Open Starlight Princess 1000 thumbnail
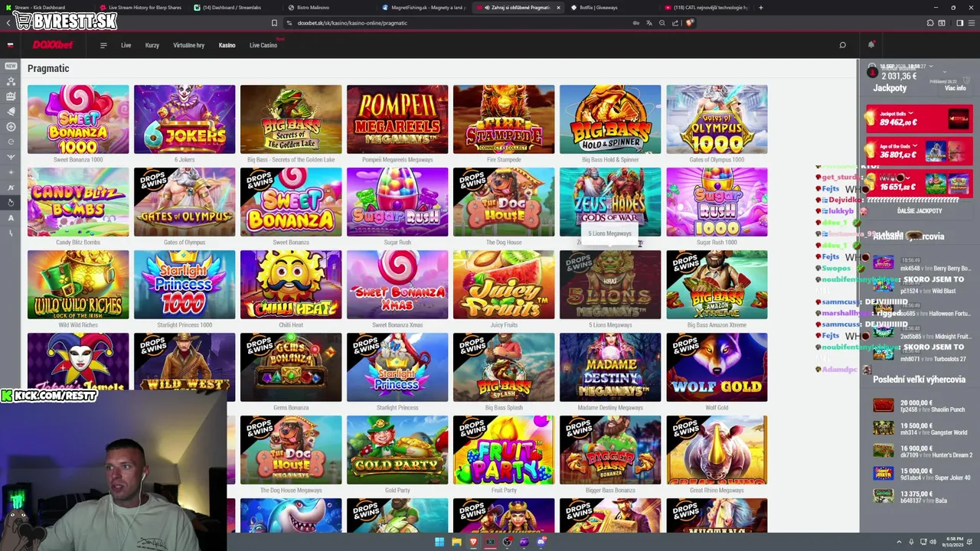980x551 pixels. 185,285
